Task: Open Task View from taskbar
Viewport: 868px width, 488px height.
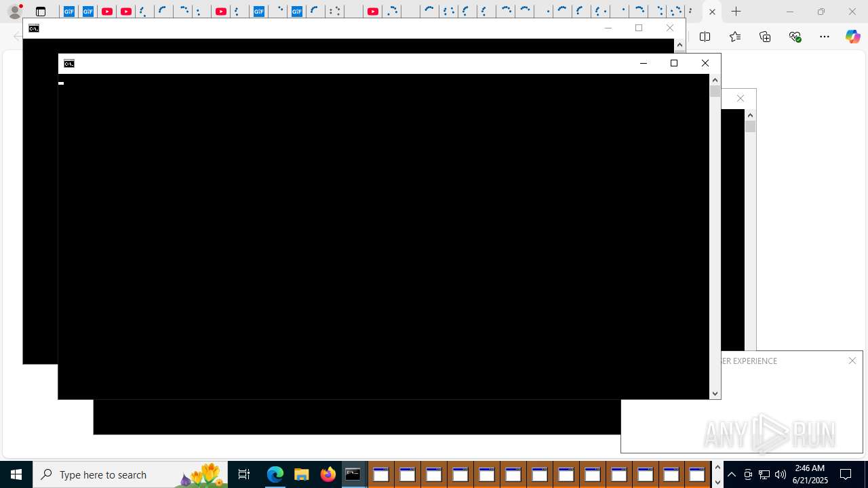Action: [244, 474]
